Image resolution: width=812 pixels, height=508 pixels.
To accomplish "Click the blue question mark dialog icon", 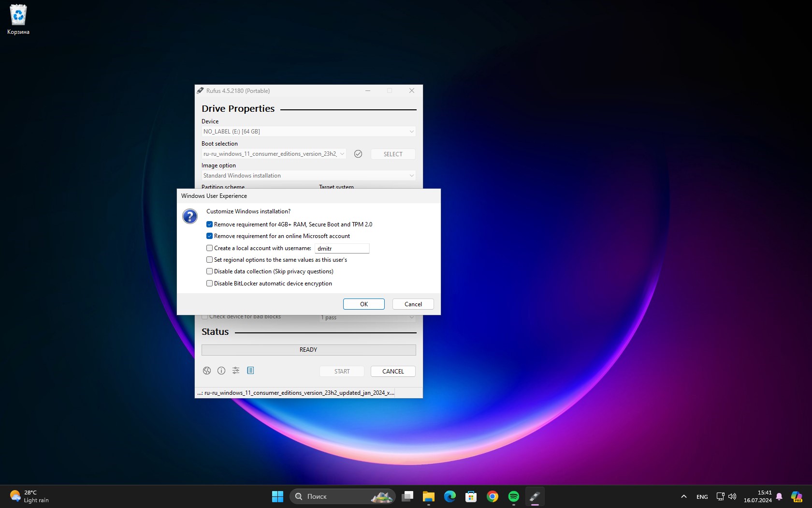I will pyautogui.click(x=190, y=216).
